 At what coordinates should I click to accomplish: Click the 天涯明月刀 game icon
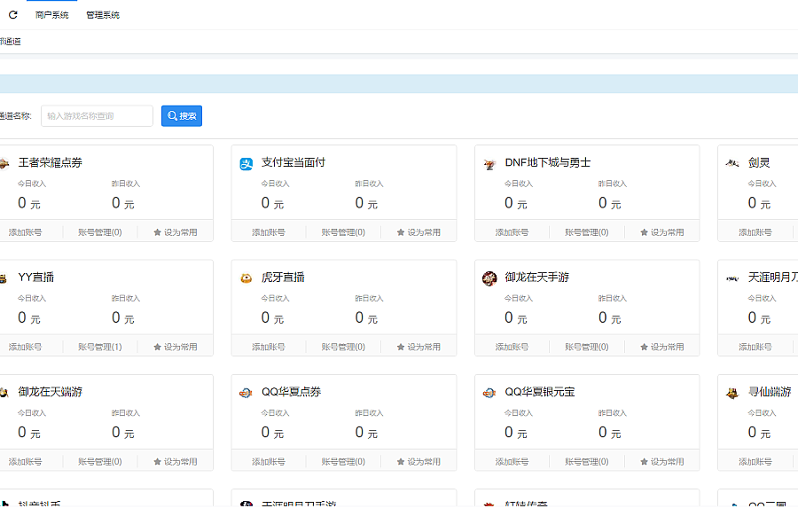coord(732,278)
